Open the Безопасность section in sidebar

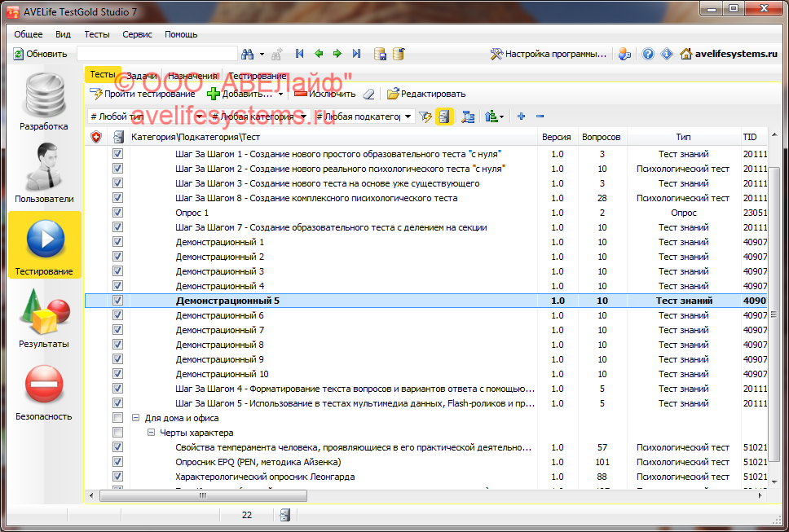(x=44, y=392)
